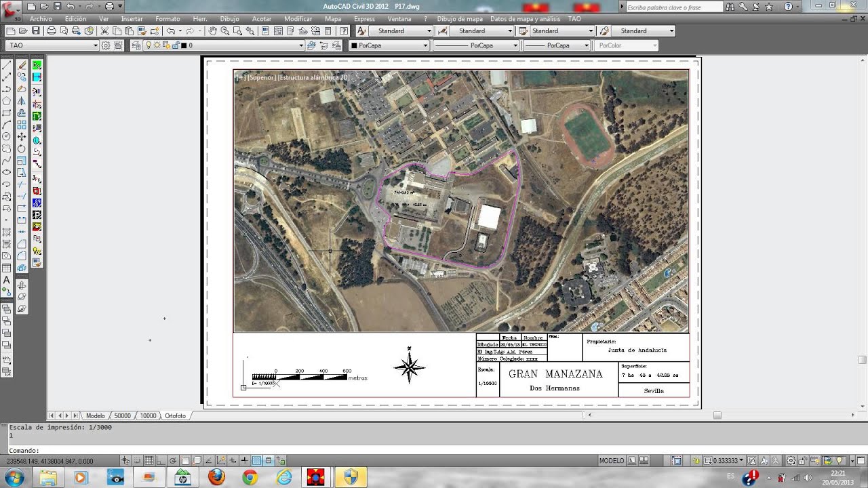Viewport: 868px width, 488px height.
Task: Select the Polygon draw tool
Action: (6, 100)
